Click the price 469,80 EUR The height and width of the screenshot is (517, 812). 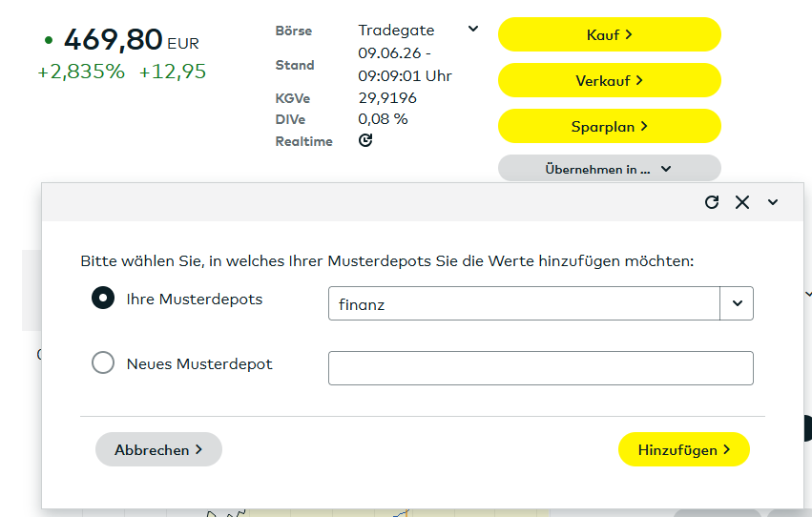point(132,40)
